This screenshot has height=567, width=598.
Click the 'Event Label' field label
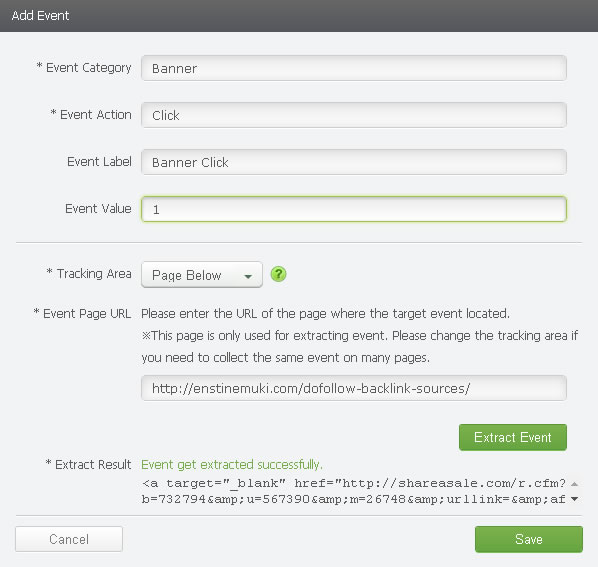99,162
